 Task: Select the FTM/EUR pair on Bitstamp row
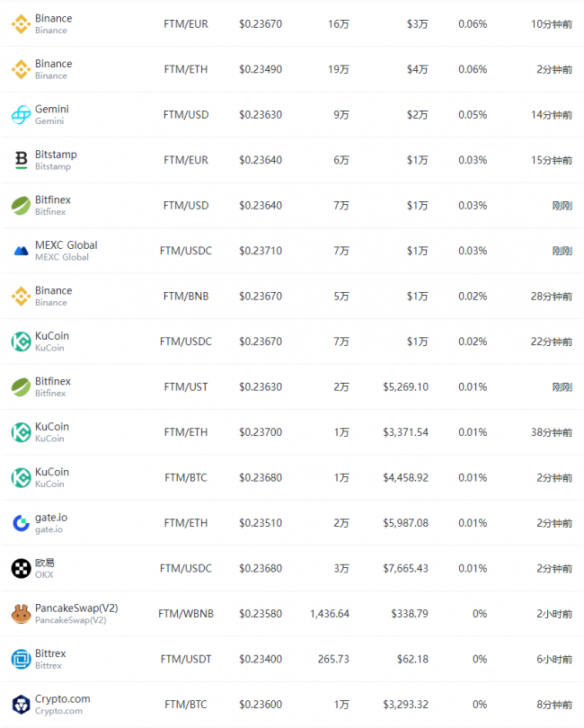click(186, 160)
